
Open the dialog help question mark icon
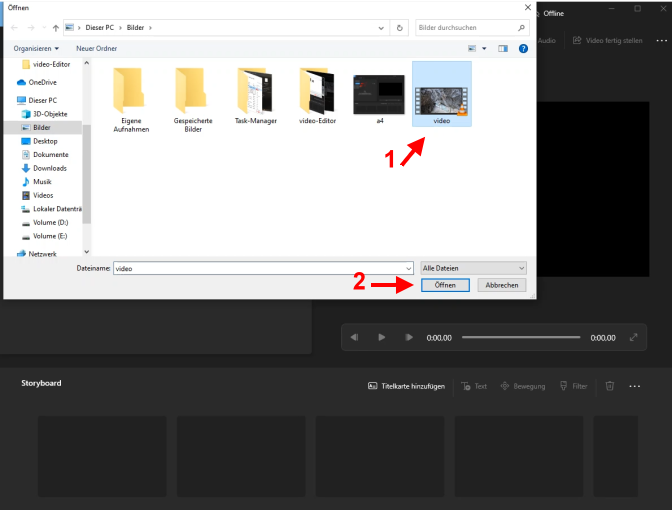click(523, 48)
